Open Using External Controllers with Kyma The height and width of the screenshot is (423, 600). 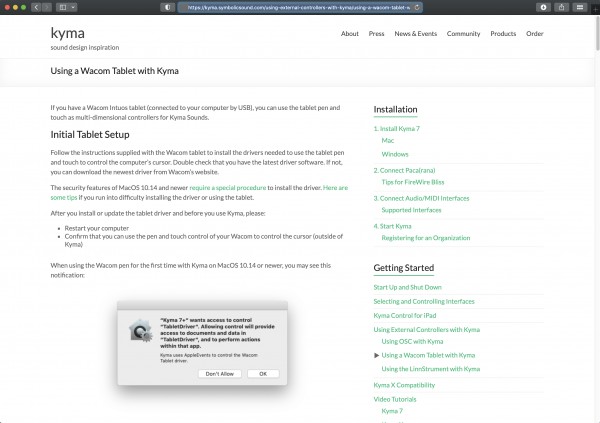click(427, 330)
